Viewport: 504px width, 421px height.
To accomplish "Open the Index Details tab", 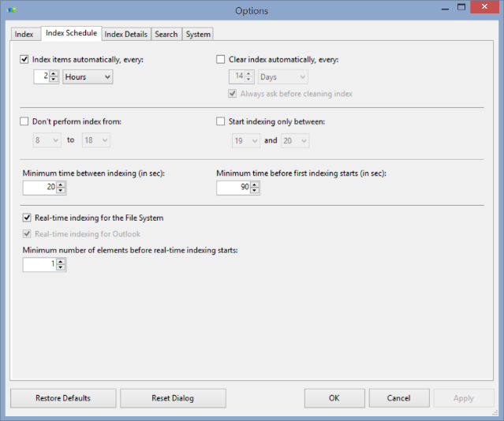I will (126, 34).
